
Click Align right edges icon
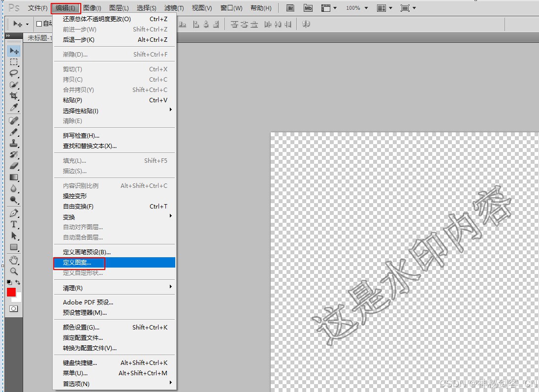point(216,24)
